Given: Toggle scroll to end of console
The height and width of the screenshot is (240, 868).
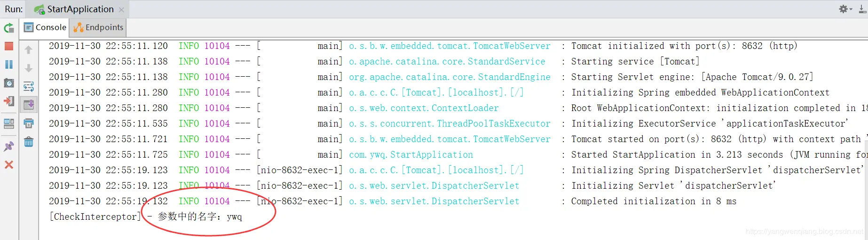Looking at the screenshot, I should (28, 104).
